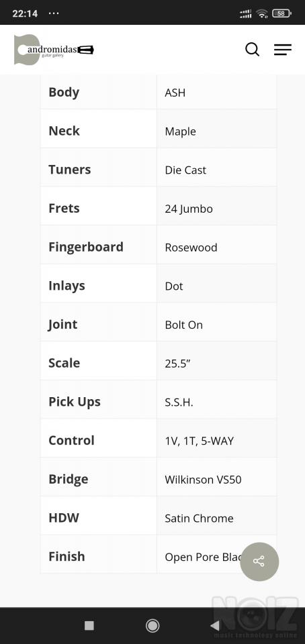
Task: Tap the Joint Bolt On value
Action: coord(184,325)
